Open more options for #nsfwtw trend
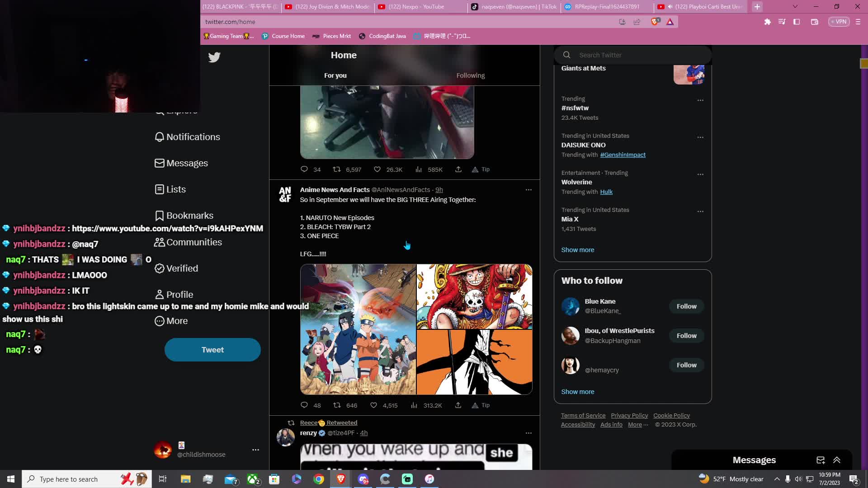The height and width of the screenshot is (488, 868). point(700,100)
